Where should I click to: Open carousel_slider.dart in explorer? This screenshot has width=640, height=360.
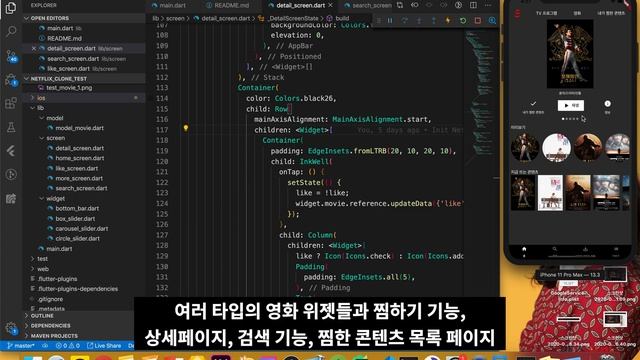(83, 229)
